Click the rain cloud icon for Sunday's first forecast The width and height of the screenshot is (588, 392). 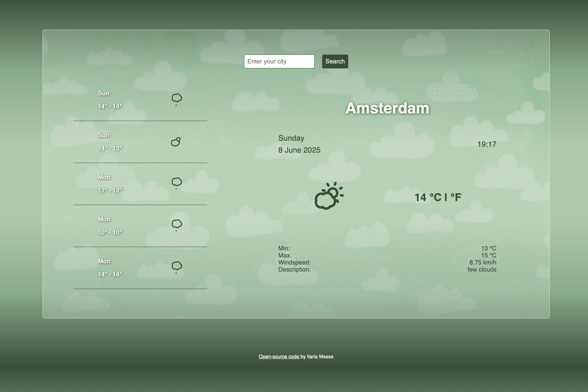(x=177, y=99)
